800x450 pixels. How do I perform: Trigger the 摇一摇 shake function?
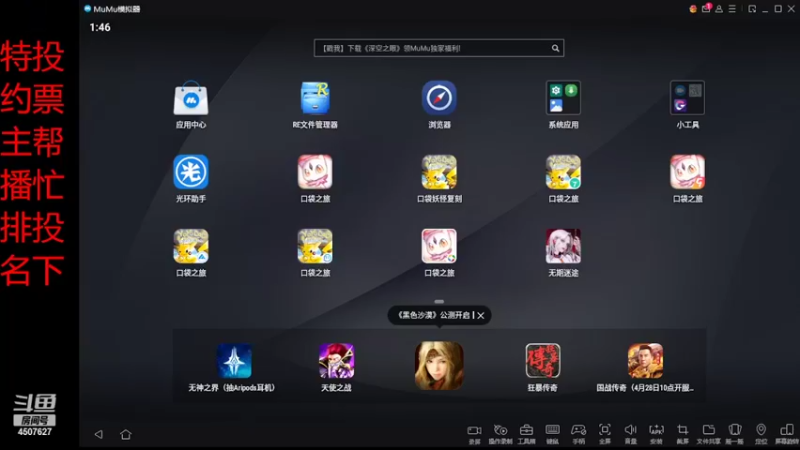tap(735, 434)
